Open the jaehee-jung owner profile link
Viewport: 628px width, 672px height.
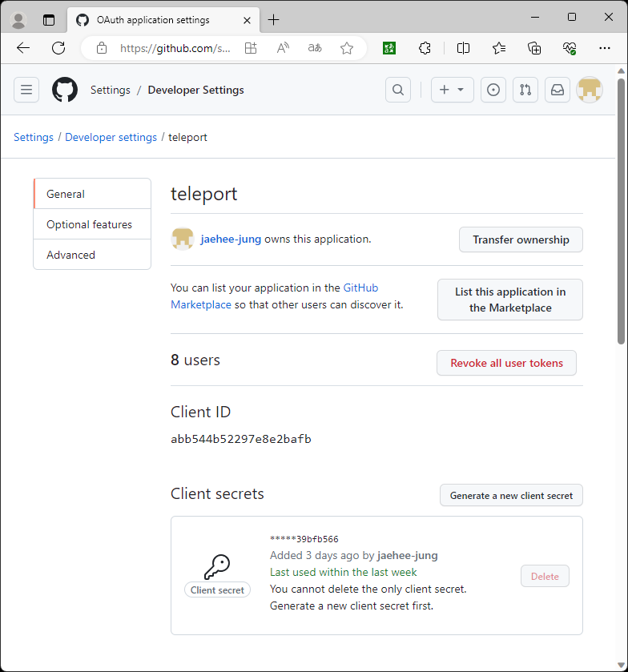click(x=231, y=239)
